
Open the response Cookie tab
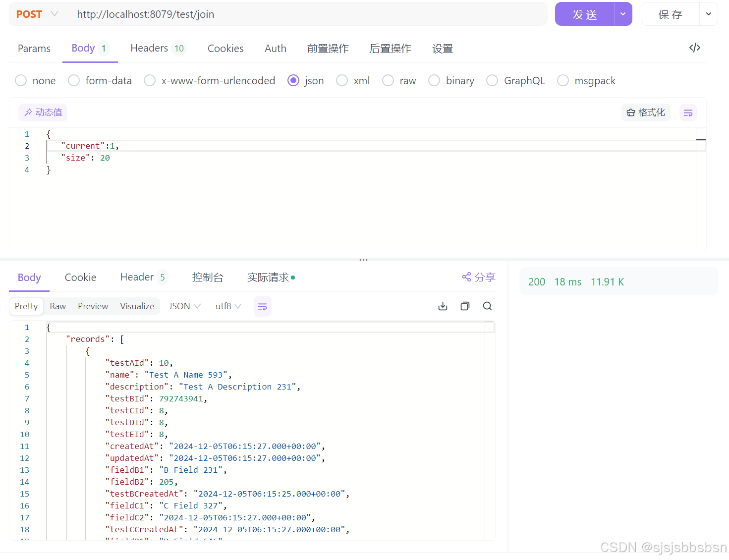click(80, 278)
